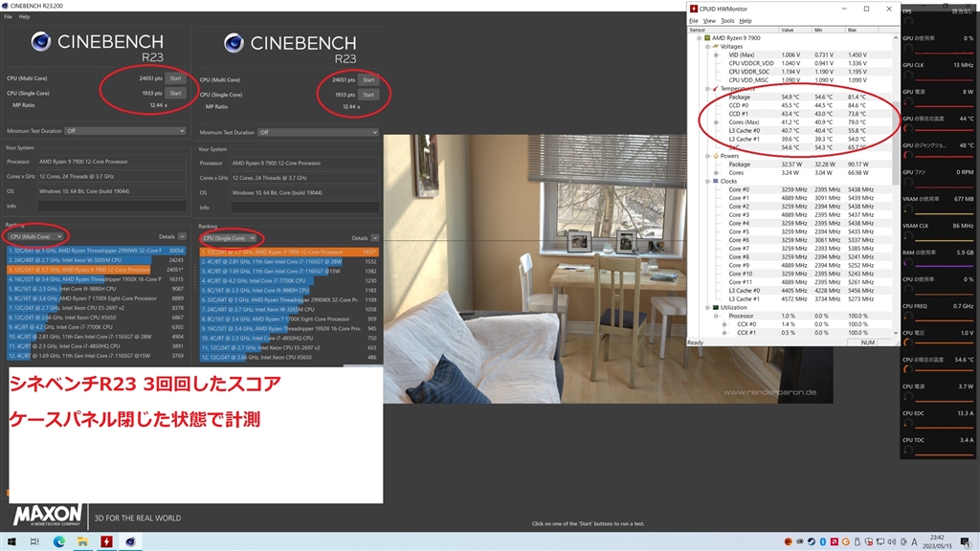Start the CPU (Single Core) test in left panel
This screenshot has width=980, height=551.
[x=176, y=93]
